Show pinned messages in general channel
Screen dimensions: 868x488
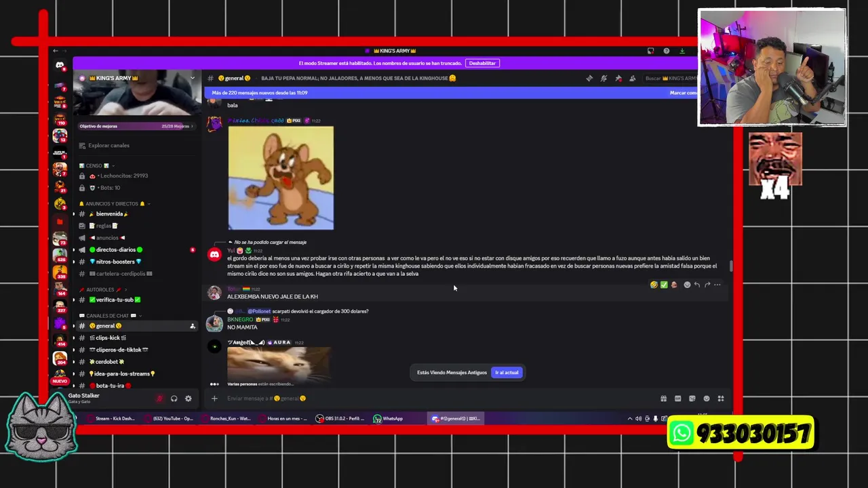point(618,78)
